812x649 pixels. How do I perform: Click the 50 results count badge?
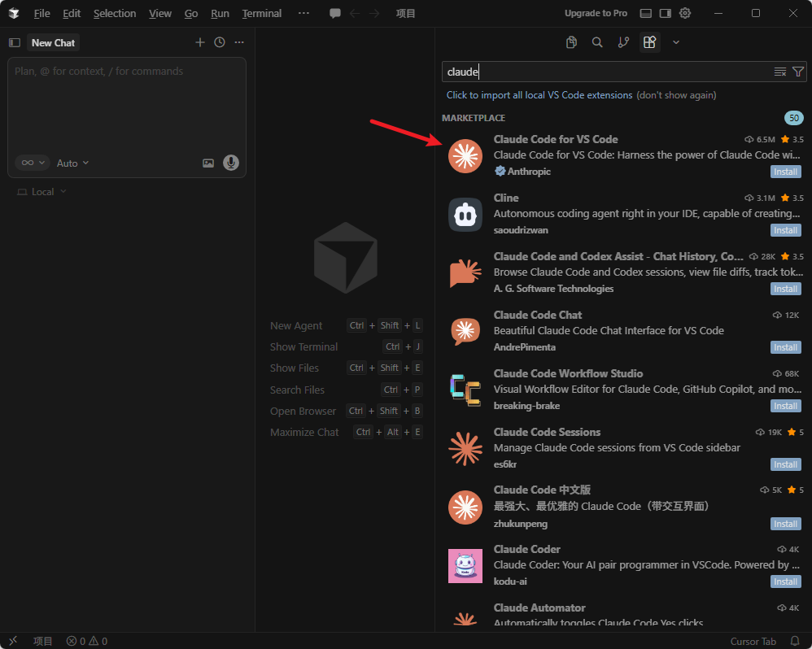(793, 118)
